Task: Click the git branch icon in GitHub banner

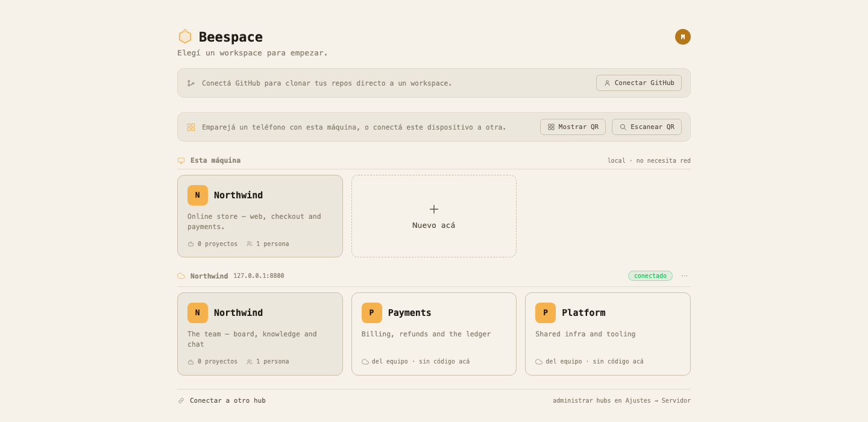Action: click(191, 83)
